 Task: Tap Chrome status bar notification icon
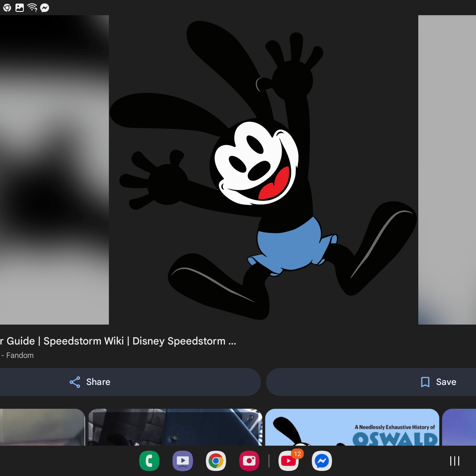pos(7,8)
